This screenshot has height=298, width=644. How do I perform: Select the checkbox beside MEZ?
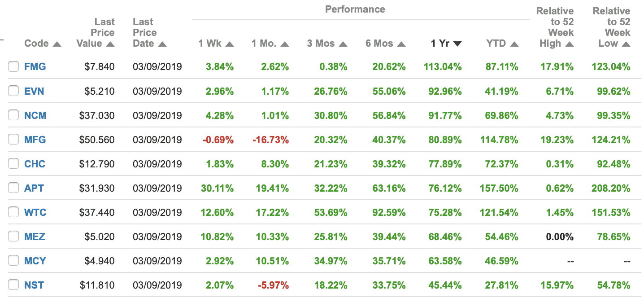click(13, 237)
